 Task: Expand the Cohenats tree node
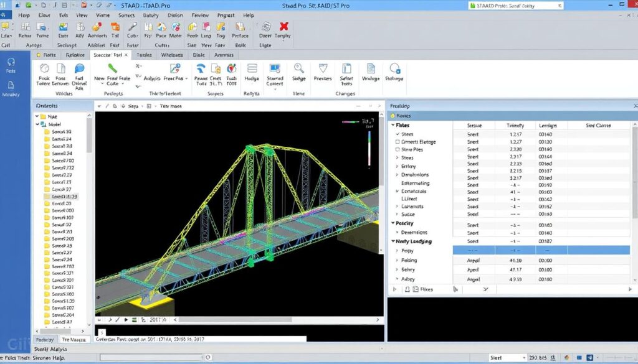click(397, 207)
